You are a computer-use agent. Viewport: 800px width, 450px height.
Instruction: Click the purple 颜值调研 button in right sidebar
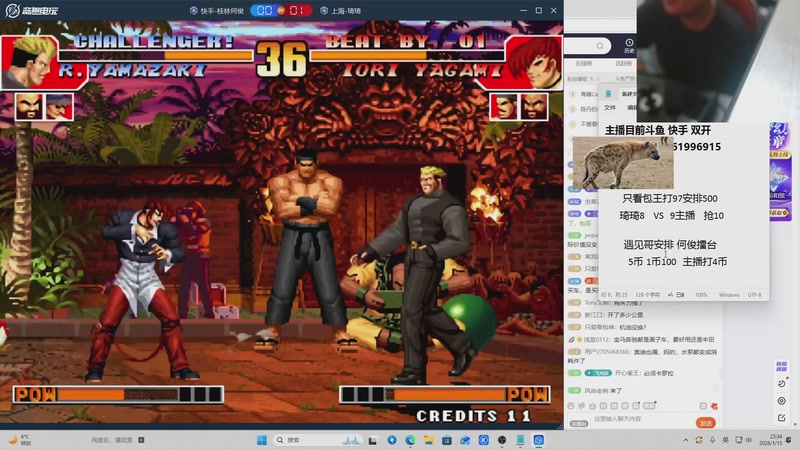[x=782, y=366]
